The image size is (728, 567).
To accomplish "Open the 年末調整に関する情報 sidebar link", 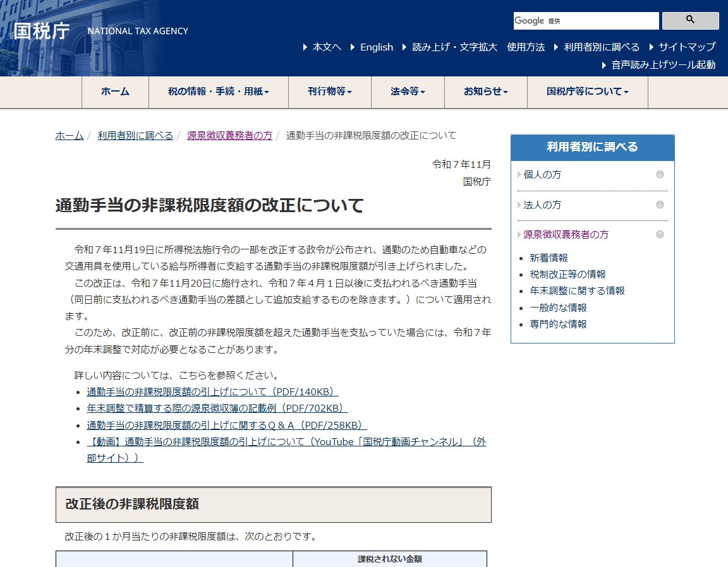I will pos(579,291).
